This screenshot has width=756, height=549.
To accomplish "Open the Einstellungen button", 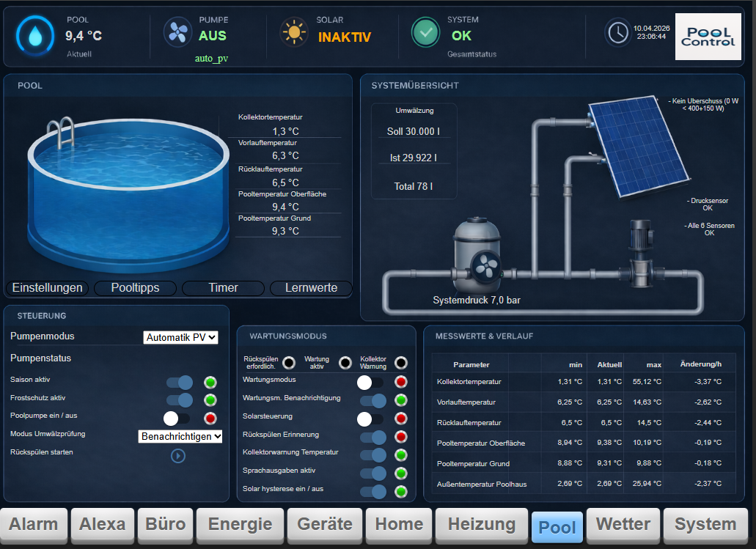I will [47, 288].
